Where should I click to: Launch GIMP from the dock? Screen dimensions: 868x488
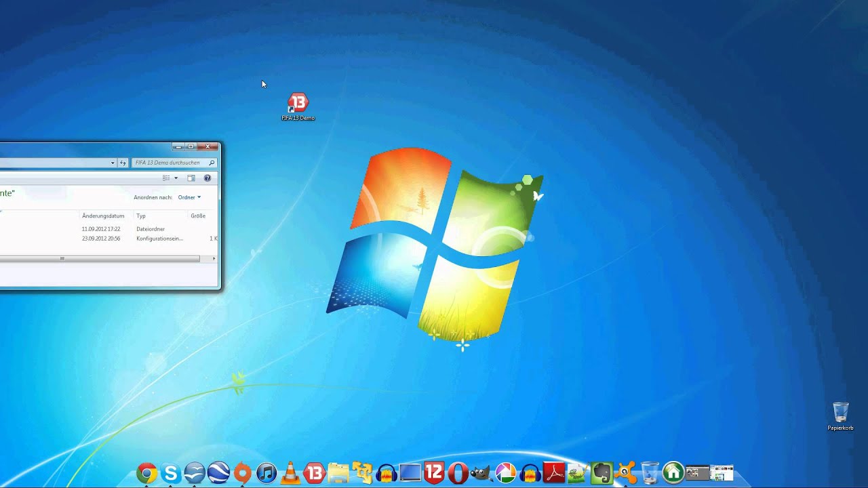click(x=481, y=472)
